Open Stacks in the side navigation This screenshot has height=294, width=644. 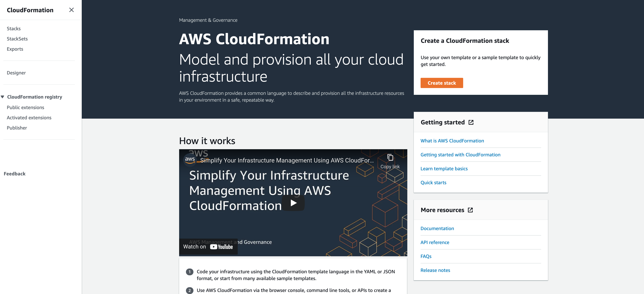click(14, 29)
